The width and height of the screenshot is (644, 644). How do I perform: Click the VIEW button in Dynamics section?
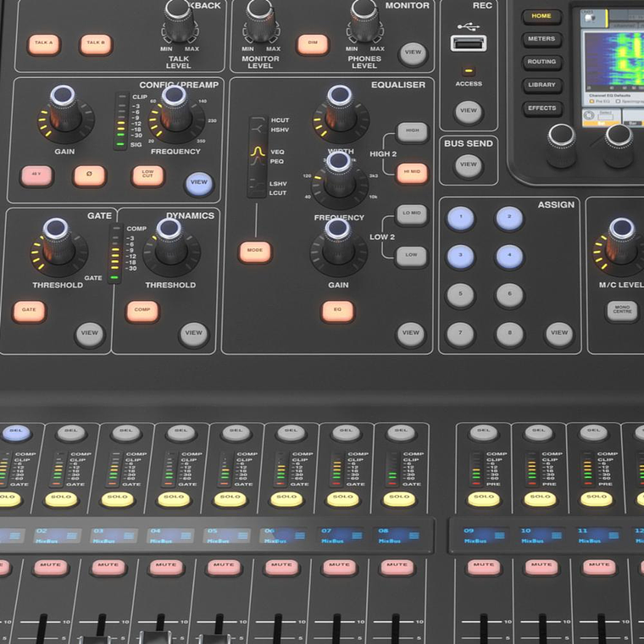click(193, 334)
